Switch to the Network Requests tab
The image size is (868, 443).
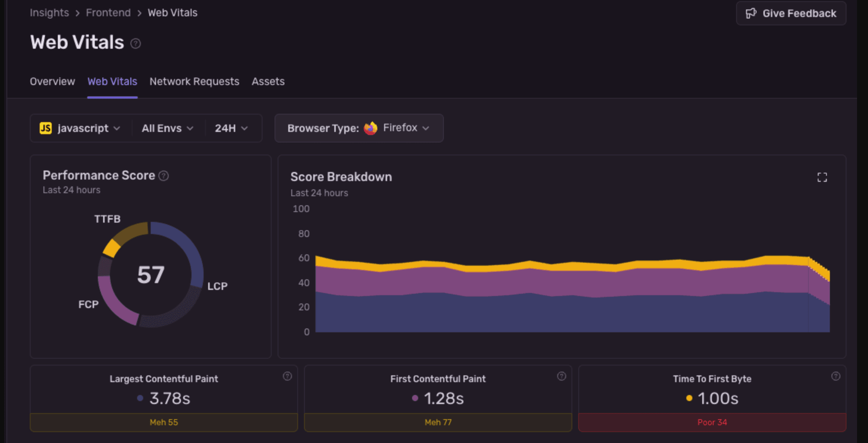click(195, 81)
